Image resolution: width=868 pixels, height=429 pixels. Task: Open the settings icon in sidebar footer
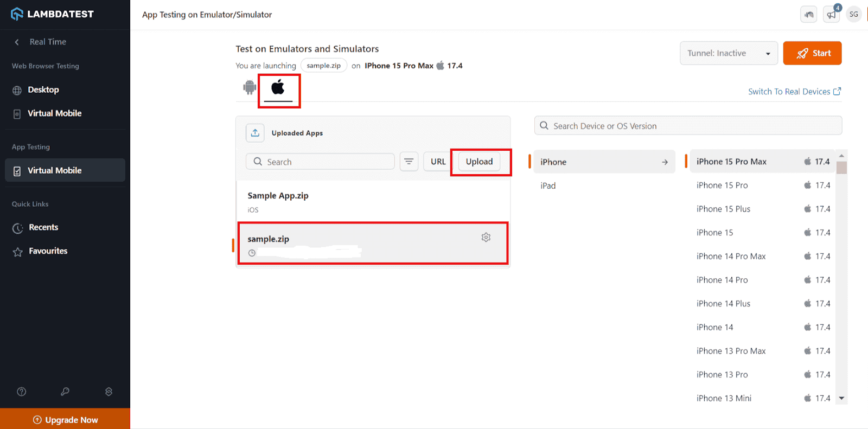coord(108,392)
